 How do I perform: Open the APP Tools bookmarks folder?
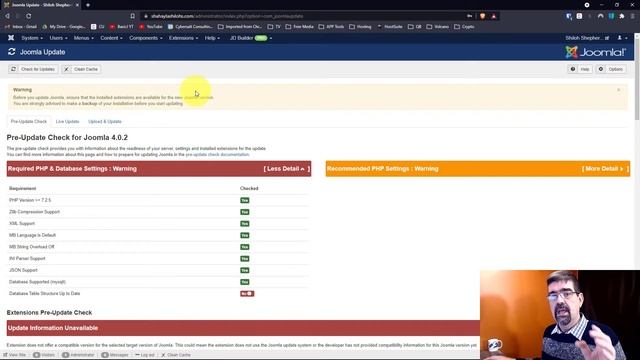(331, 27)
